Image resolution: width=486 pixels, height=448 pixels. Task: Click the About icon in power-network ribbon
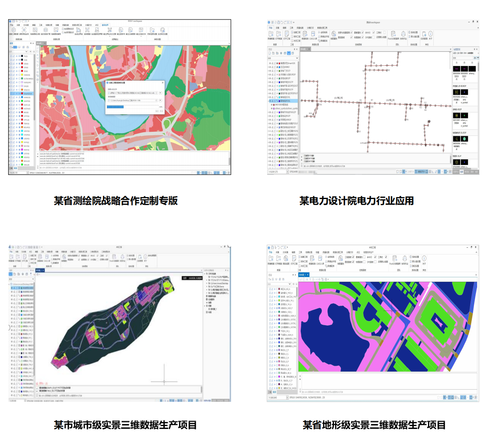coord(430,34)
